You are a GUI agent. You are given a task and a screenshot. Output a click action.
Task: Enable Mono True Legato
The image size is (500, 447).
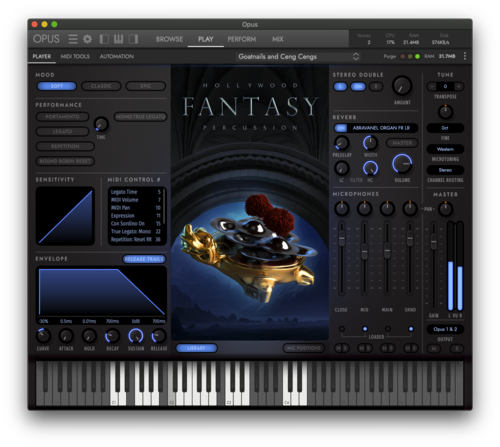coord(141,117)
